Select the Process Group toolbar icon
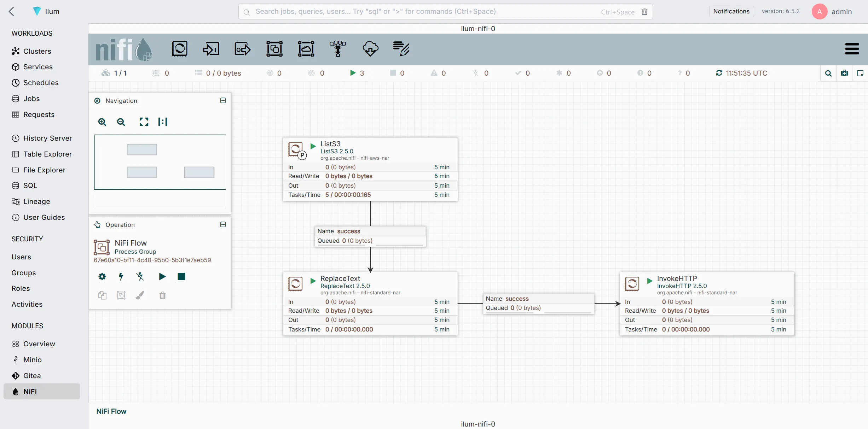Viewport: 868px width, 429px height. point(274,49)
